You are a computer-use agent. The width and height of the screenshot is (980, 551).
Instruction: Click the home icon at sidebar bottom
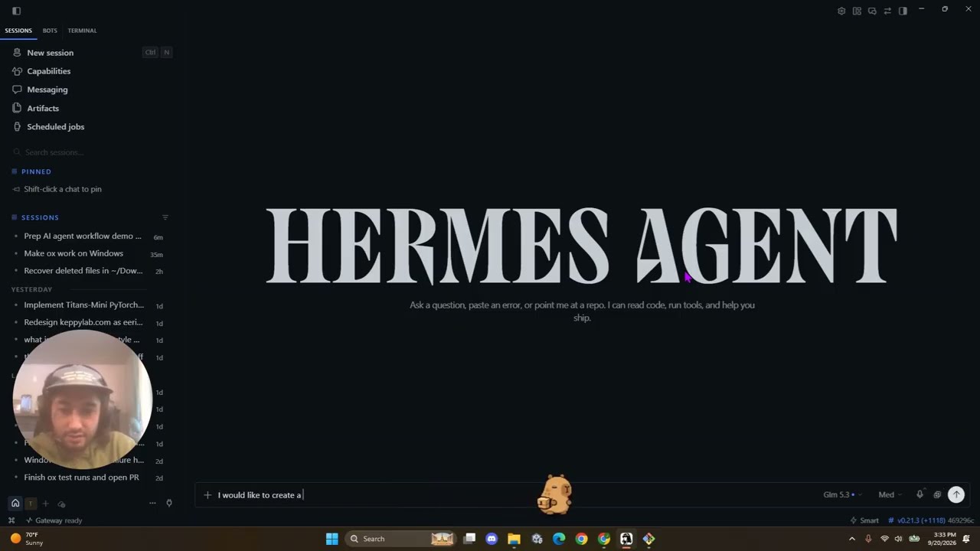click(15, 504)
